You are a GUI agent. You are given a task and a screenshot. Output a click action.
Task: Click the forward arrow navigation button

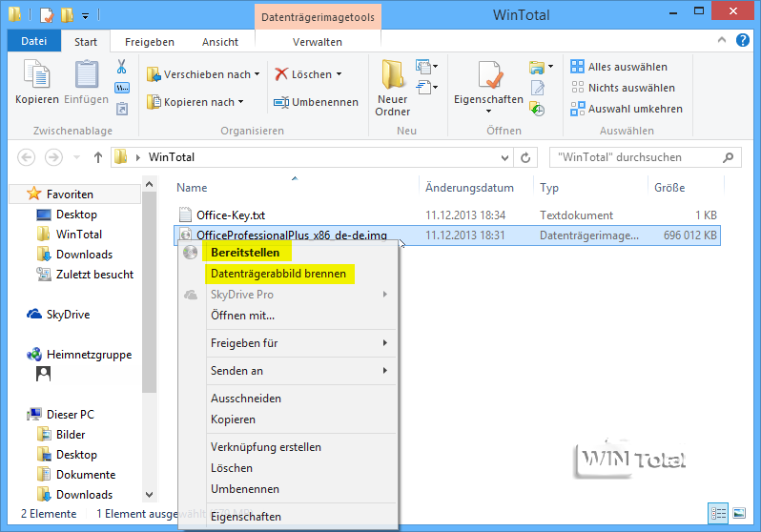[53, 157]
